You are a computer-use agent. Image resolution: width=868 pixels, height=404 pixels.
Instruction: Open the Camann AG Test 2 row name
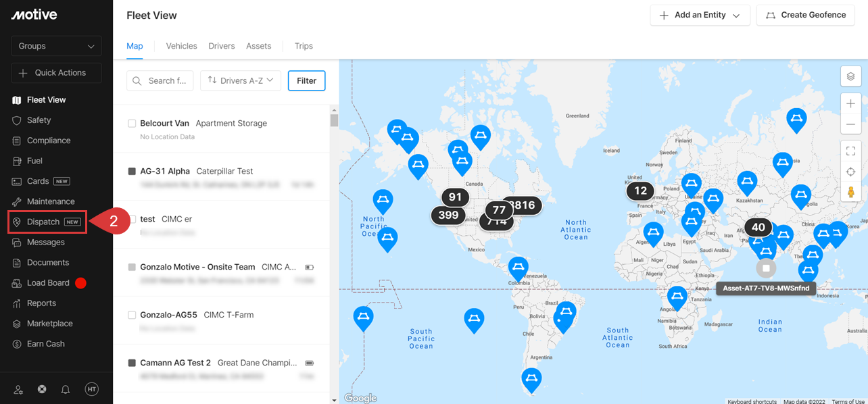(175, 363)
